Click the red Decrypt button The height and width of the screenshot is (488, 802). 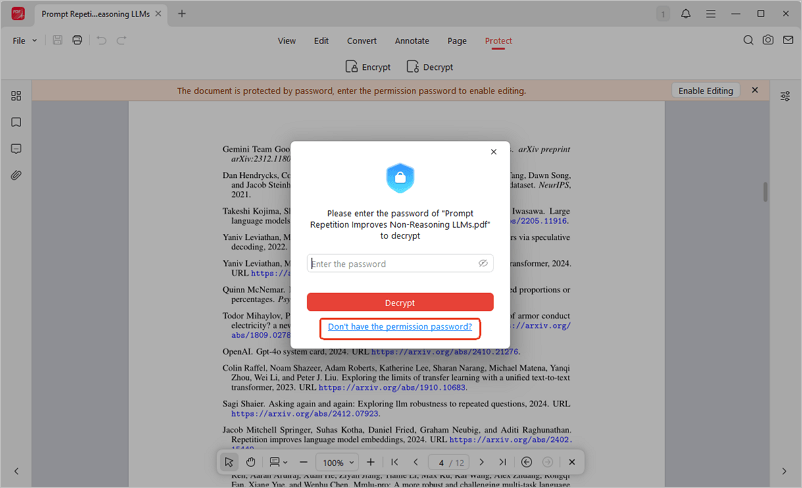click(x=400, y=302)
